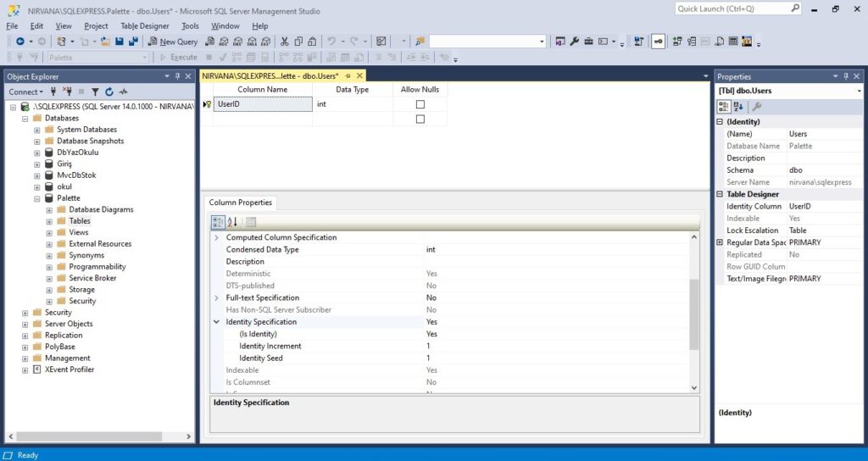Click the Save All icon
The width and height of the screenshot is (868, 461).
pos(133,42)
